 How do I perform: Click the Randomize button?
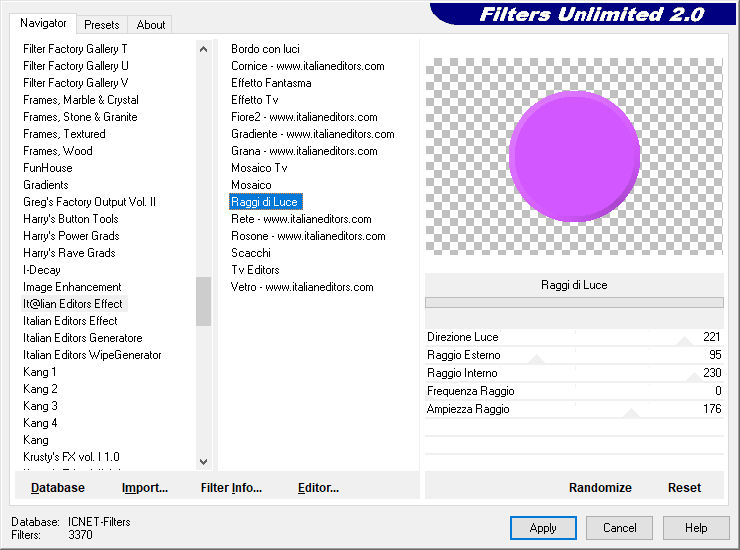[600, 488]
